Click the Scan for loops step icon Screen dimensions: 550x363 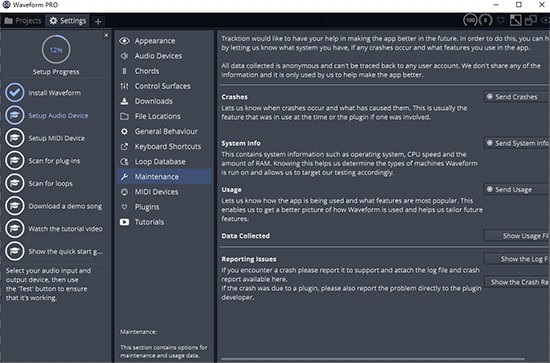[x=15, y=183]
